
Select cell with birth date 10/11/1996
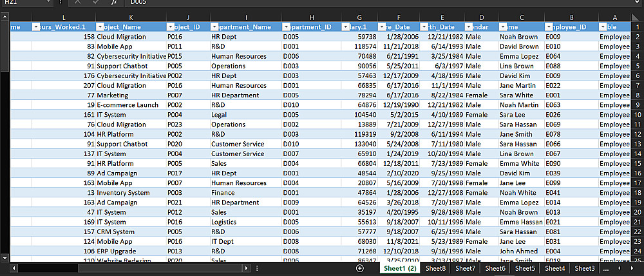click(x=442, y=222)
